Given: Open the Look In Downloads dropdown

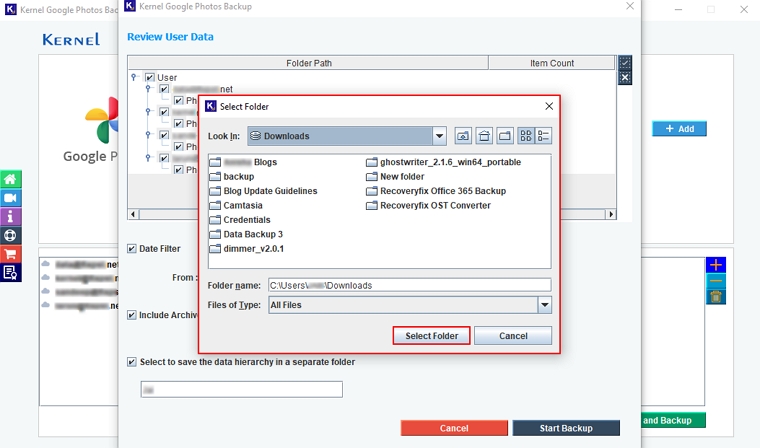Looking at the screenshot, I should point(439,136).
